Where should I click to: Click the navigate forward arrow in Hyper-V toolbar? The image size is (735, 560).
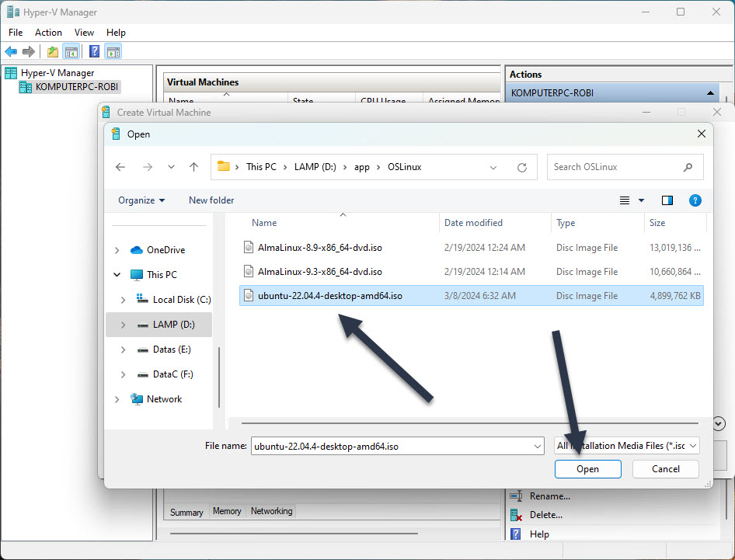30,51
